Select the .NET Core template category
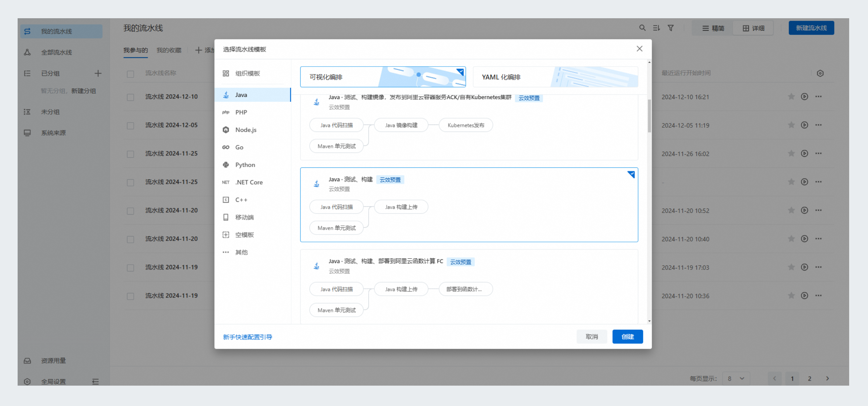The image size is (868, 406). click(x=252, y=182)
